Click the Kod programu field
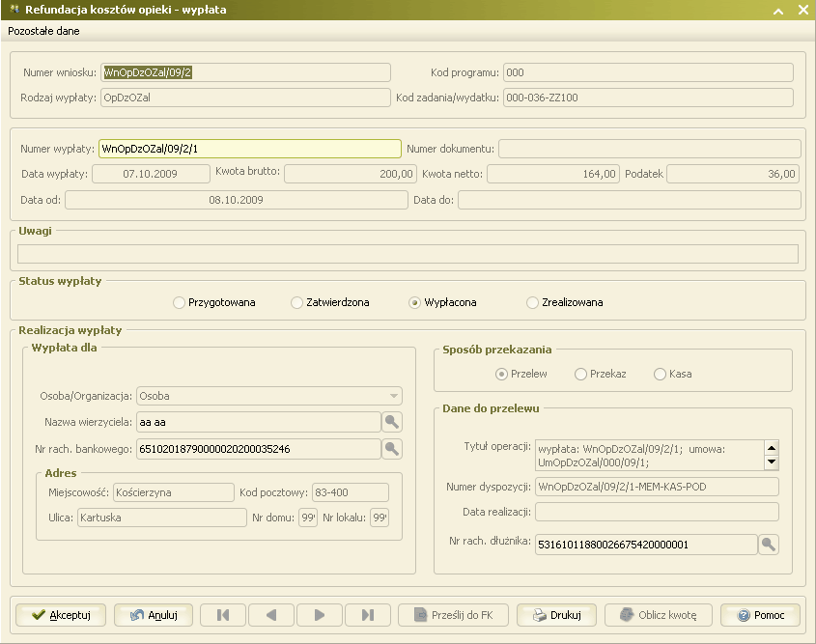The image size is (816, 644). point(648,72)
